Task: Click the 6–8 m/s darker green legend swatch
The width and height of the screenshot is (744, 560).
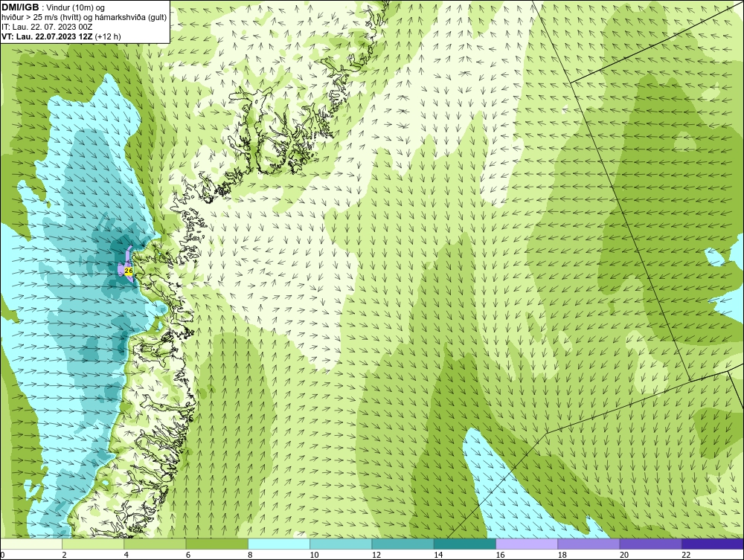Action: click(217, 544)
